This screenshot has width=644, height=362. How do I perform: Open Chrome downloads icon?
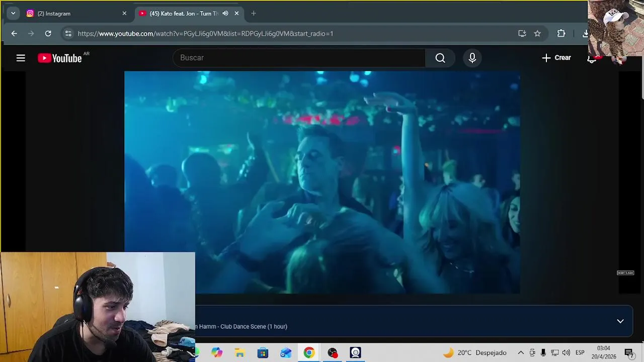(x=585, y=34)
